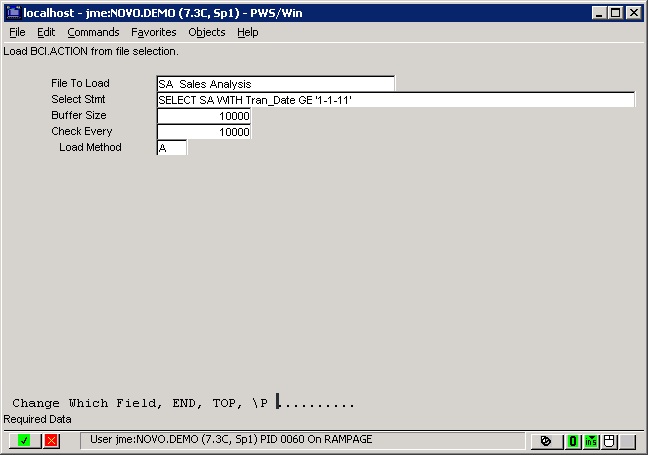Click the Check Every field
Image resolution: width=648 pixels, height=455 pixels.
point(204,132)
